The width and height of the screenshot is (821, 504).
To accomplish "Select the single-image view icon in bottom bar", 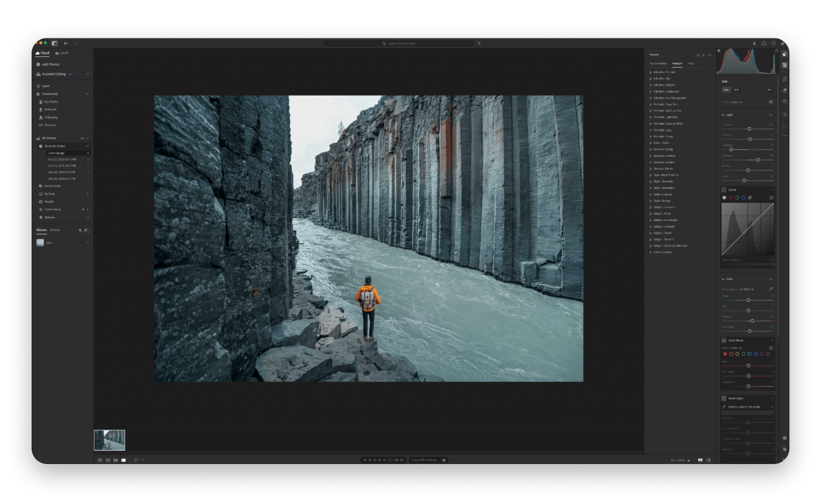I will (123, 460).
